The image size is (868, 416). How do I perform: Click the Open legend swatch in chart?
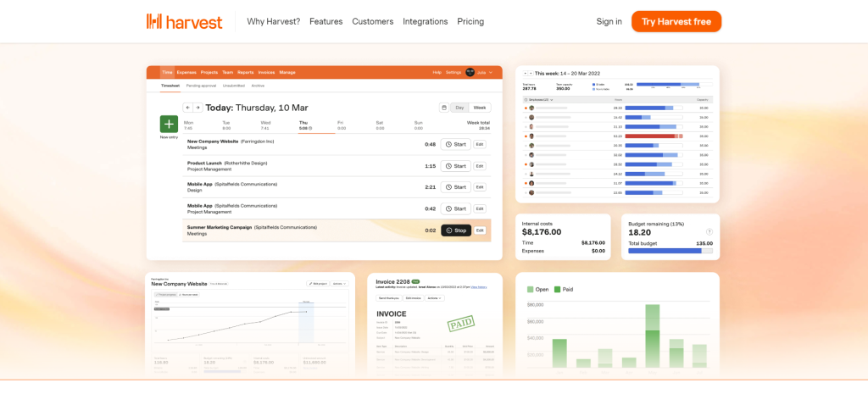[x=531, y=289]
